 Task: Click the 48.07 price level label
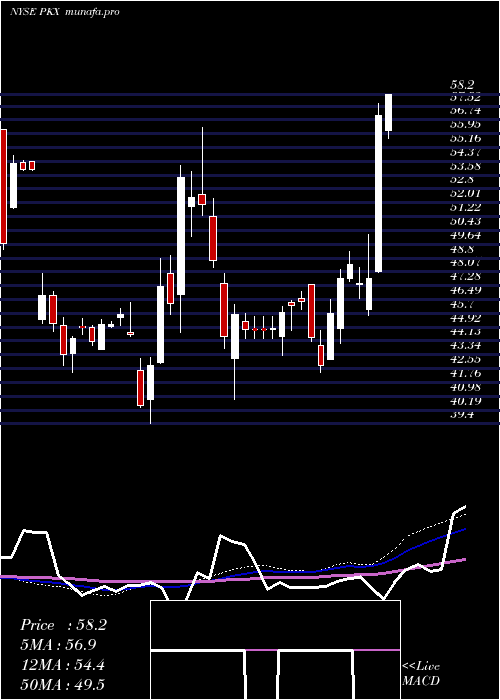(x=464, y=262)
